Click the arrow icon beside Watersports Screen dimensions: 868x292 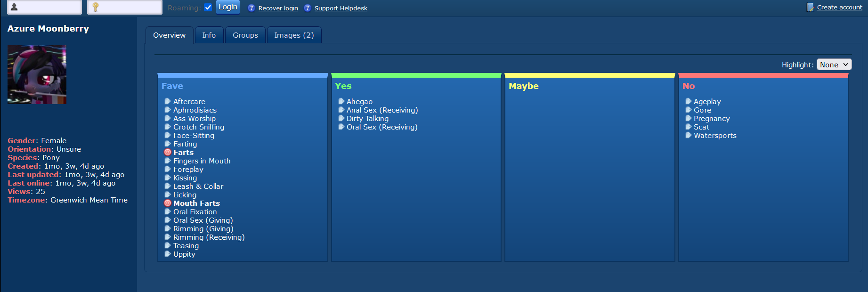689,135
